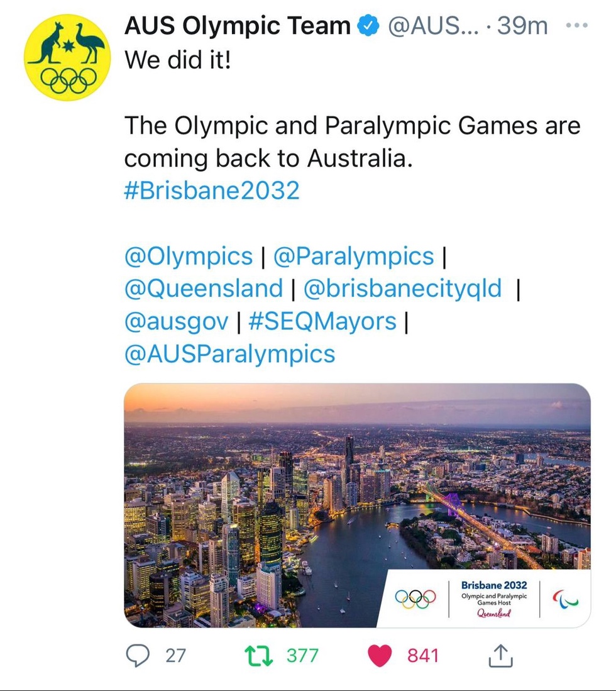
Task: Tap the 841 likes count
Action: 422,656
